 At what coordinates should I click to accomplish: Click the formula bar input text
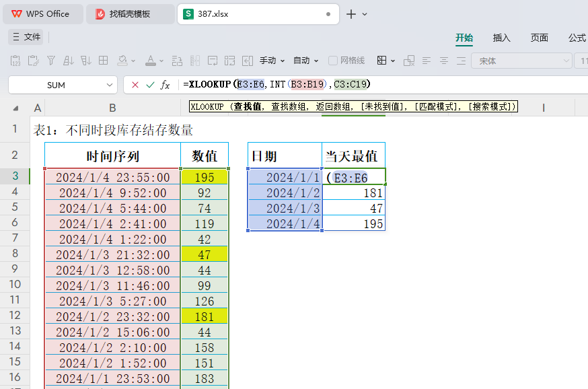(x=277, y=84)
